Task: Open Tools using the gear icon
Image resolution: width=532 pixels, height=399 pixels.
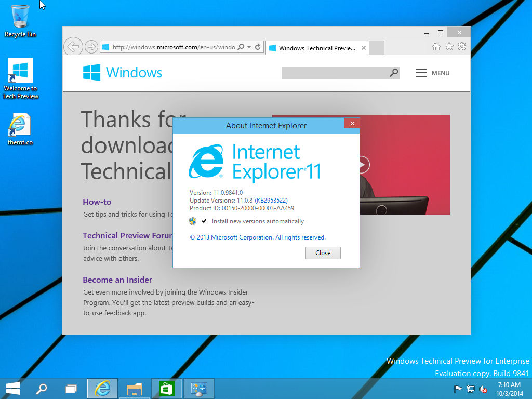Action: pyautogui.click(x=462, y=47)
